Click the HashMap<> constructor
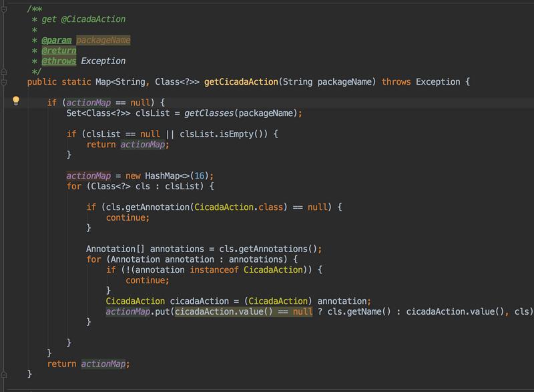This screenshot has width=534, height=392. pyautogui.click(x=168, y=176)
